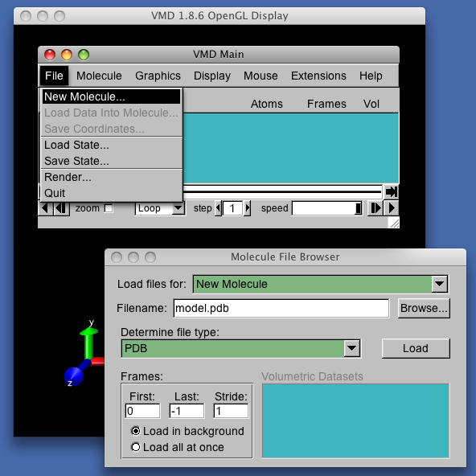Image resolution: width=476 pixels, height=476 pixels.
Task: Open the Graphics menu
Action: pos(158,76)
